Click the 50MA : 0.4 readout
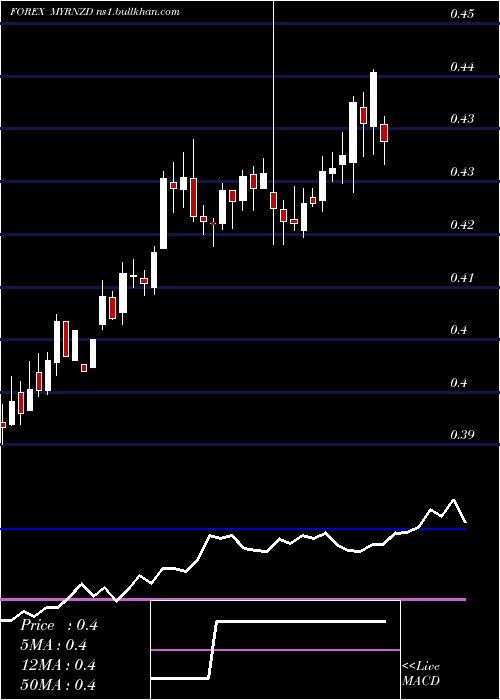 [x=58, y=684]
